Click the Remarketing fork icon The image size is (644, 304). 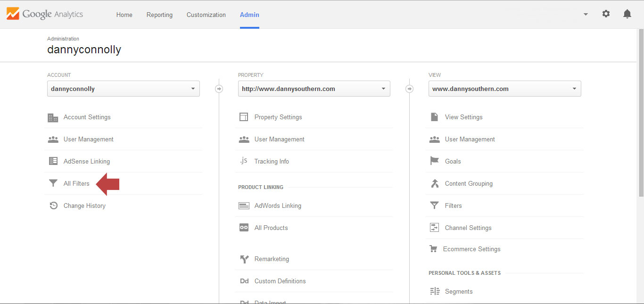[x=244, y=259]
